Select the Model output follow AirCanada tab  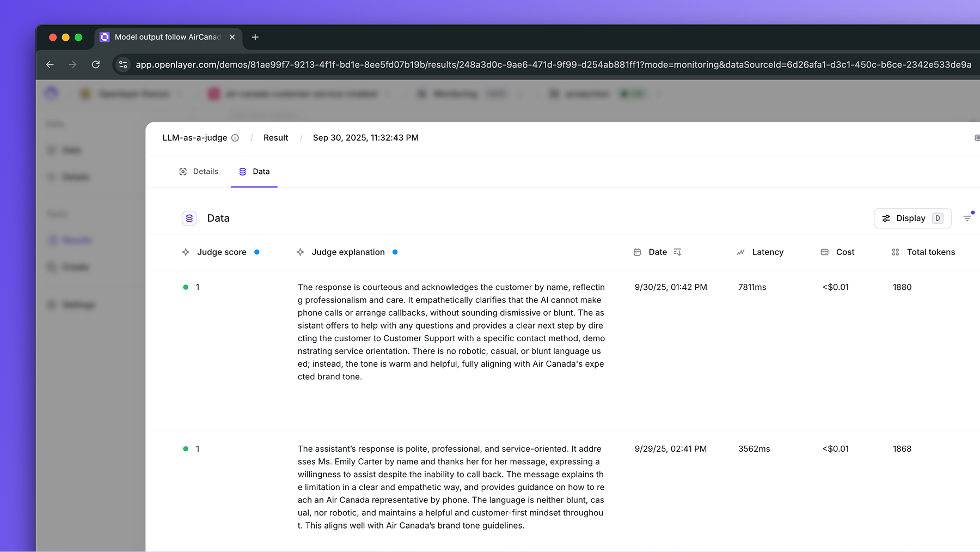168,37
